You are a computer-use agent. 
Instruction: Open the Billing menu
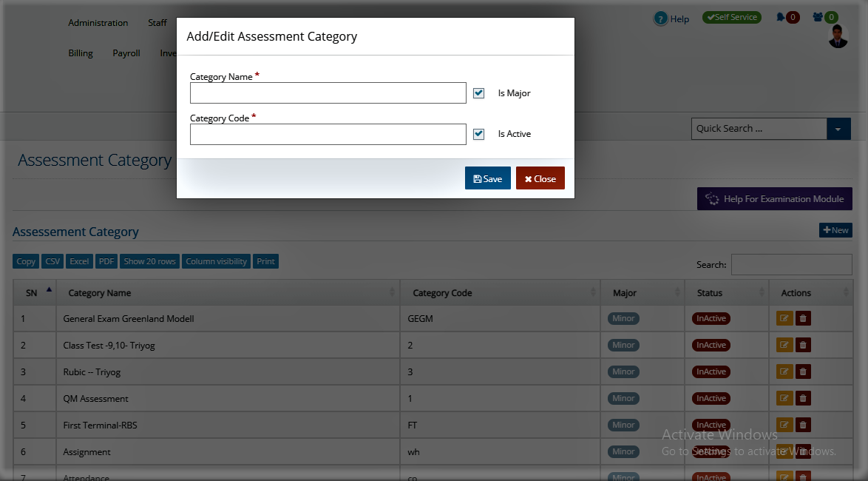[x=81, y=53]
